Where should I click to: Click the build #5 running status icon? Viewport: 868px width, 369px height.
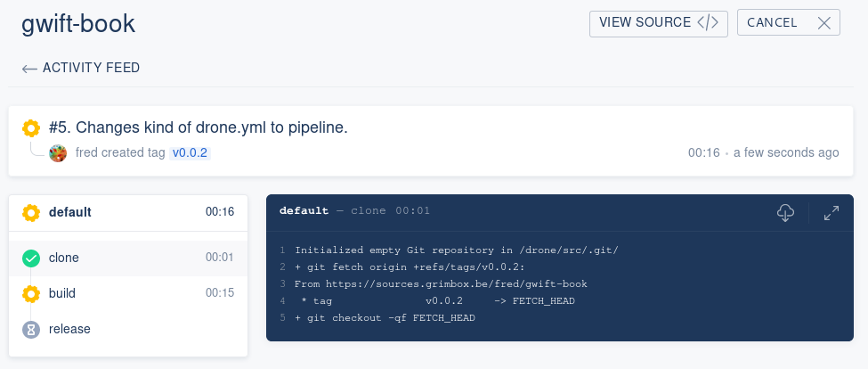click(31, 127)
